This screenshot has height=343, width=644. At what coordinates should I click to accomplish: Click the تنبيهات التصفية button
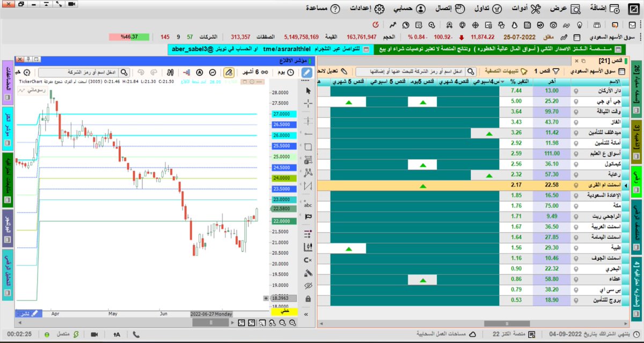tap(506, 71)
